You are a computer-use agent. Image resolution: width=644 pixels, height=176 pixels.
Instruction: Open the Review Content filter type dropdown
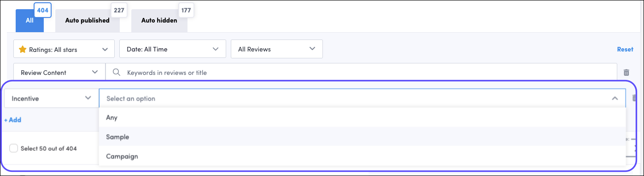(59, 73)
